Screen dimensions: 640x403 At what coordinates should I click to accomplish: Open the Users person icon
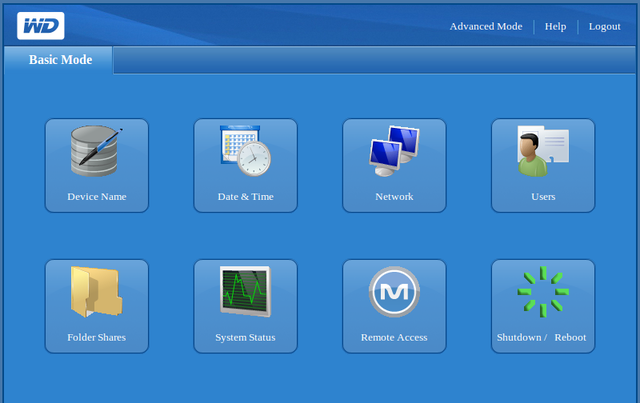click(x=543, y=151)
